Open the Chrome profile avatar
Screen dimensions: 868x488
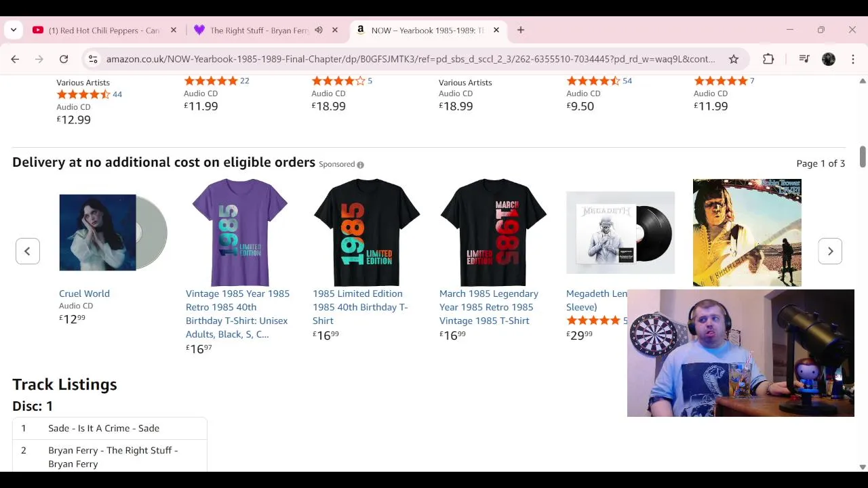[x=829, y=59]
